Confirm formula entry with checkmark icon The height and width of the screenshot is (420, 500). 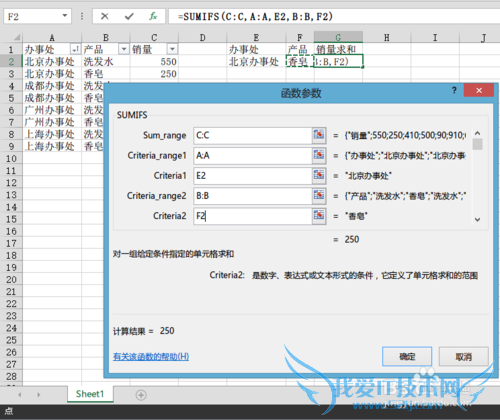[x=129, y=16]
